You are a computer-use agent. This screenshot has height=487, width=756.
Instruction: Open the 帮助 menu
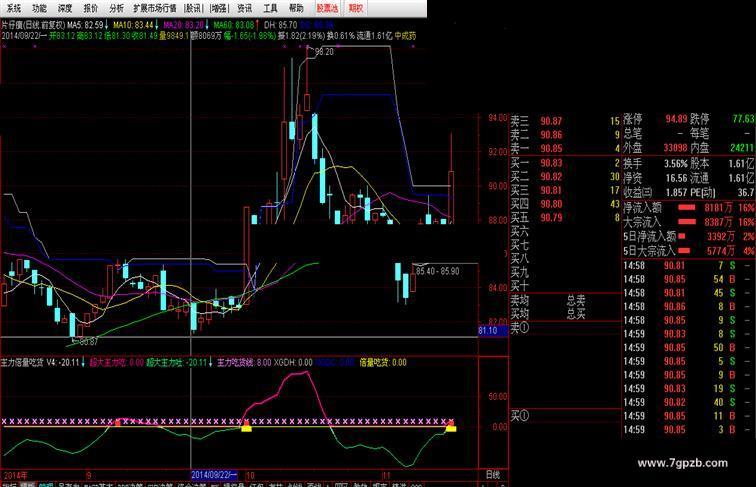(x=296, y=8)
